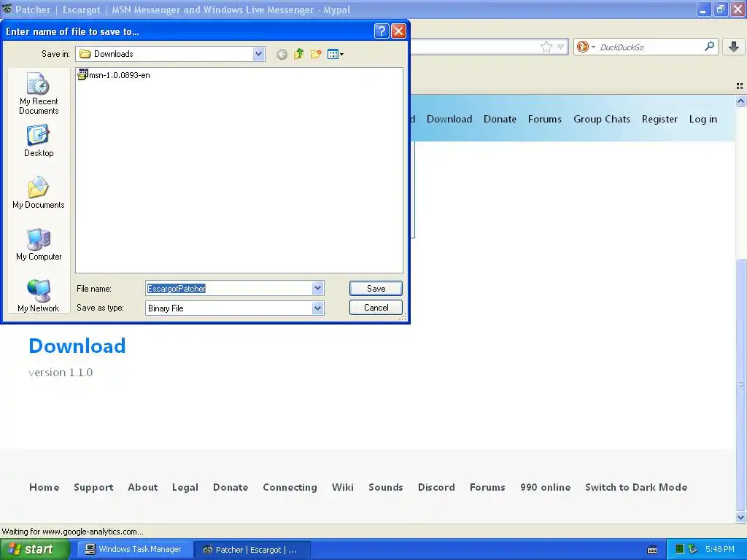Open the View menu icon in save dialog

(336, 54)
